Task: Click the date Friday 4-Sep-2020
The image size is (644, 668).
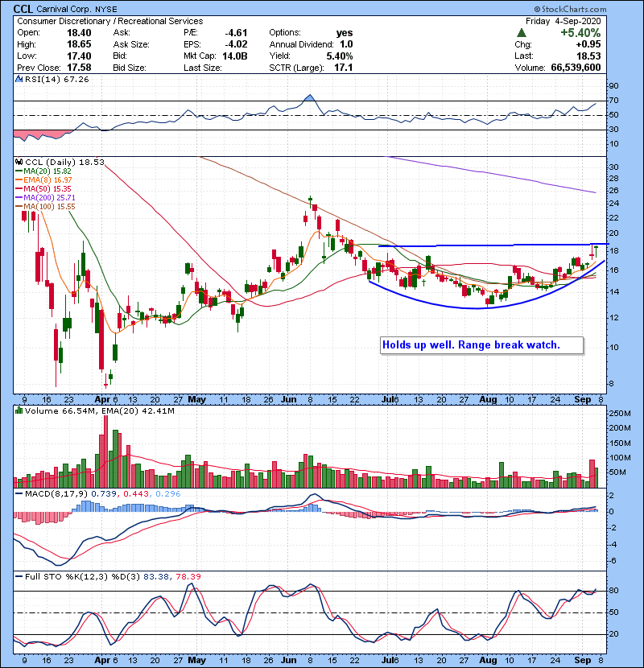Action: [x=563, y=21]
